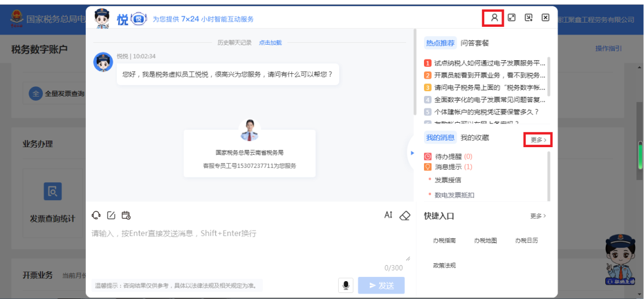Click 点击加载 to load chat history
The width and height of the screenshot is (644, 299).
[270, 43]
